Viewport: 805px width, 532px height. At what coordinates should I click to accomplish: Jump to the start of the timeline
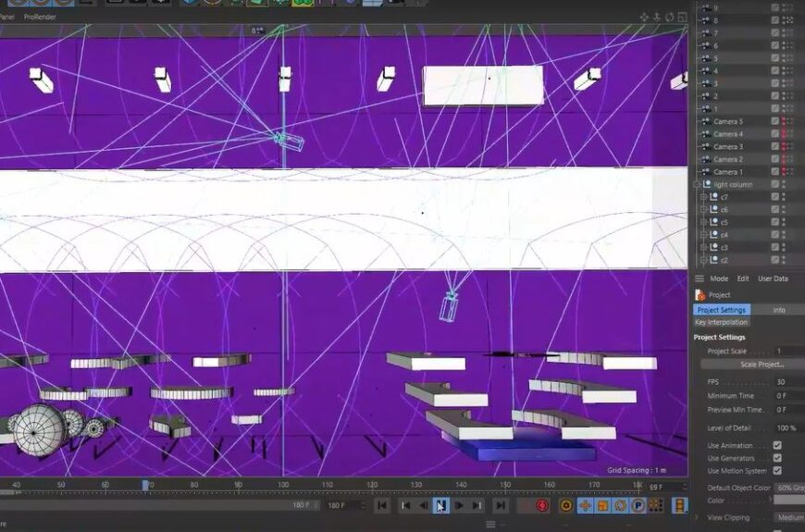pos(382,505)
